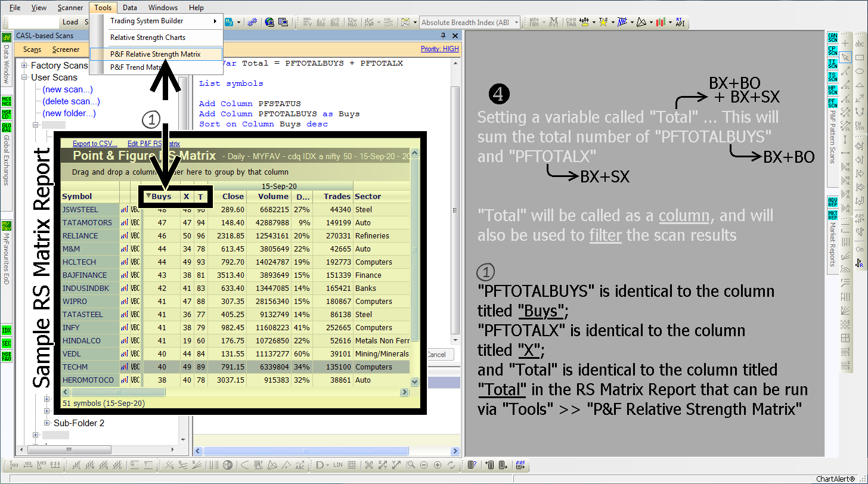Open the ADV REP report icon

click(x=833, y=201)
